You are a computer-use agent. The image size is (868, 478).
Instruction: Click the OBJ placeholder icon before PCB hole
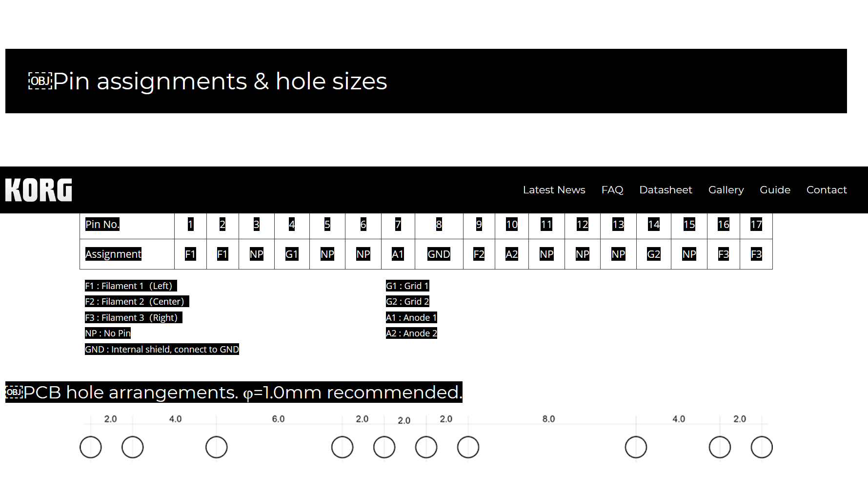(x=14, y=392)
